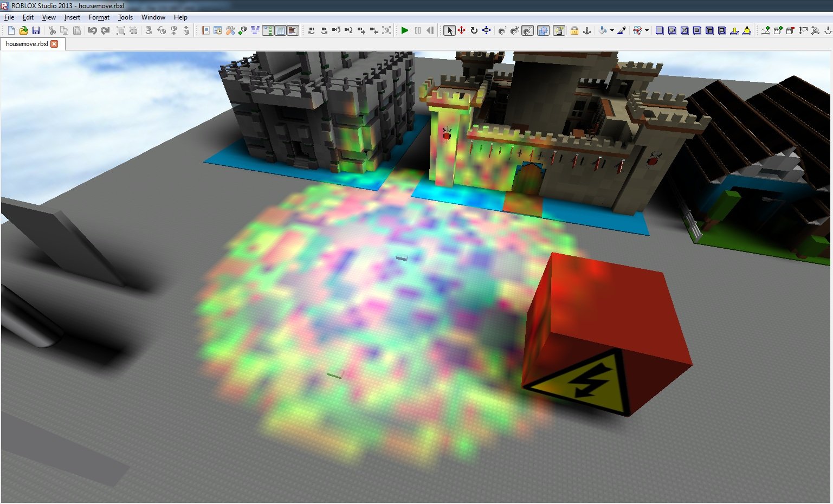Pick the paint bucket color tool
Image resolution: width=833 pixels, height=504 pixels.
coord(603,30)
